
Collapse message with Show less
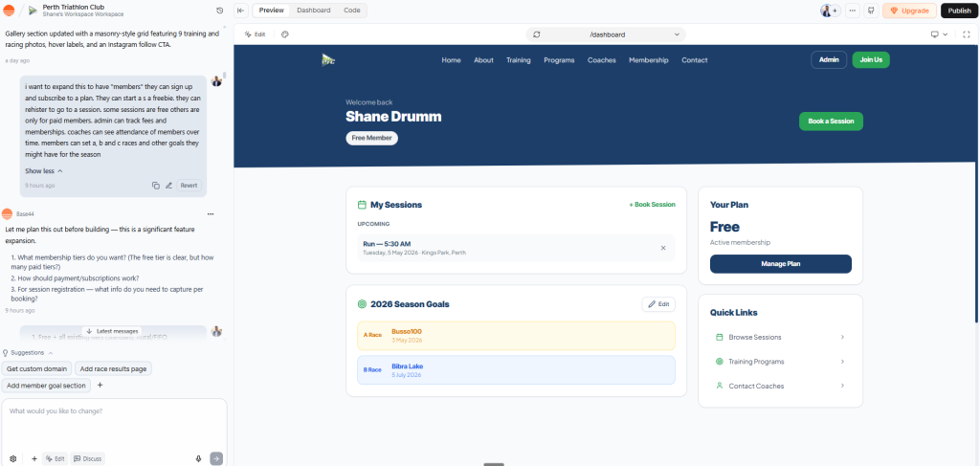pyautogui.click(x=44, y=170)
